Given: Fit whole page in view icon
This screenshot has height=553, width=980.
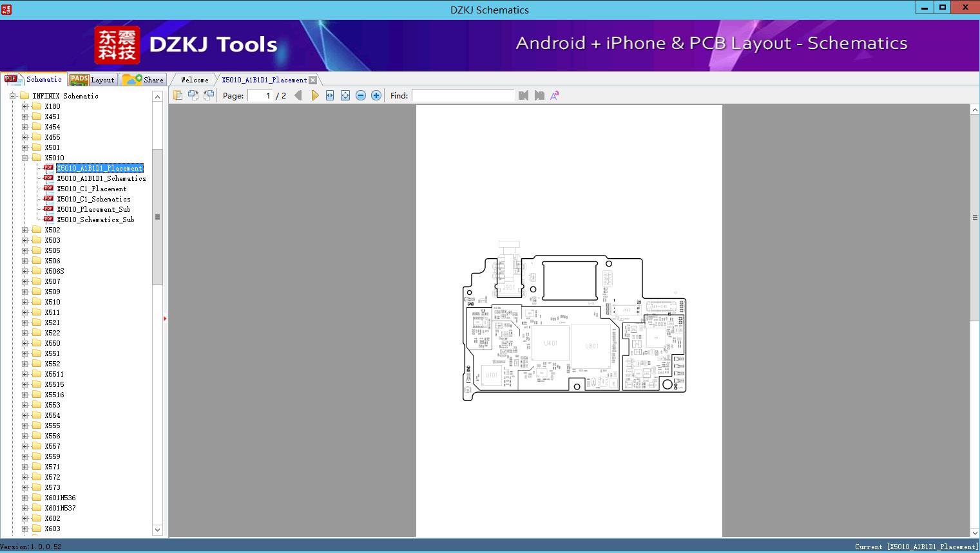Looking at the screenshot, I should [x=345, y=95].
